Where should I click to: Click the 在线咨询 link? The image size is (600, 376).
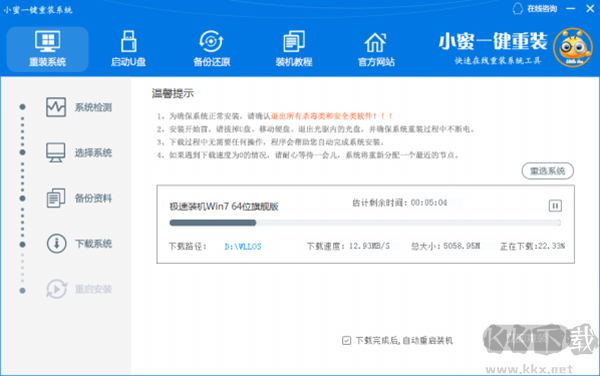point(542,9)
